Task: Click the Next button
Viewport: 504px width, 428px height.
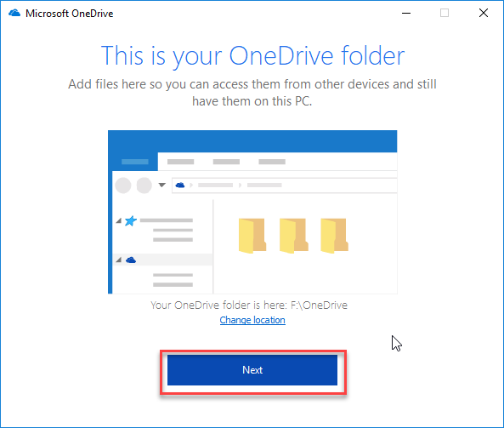Action: tap(252, 370)
